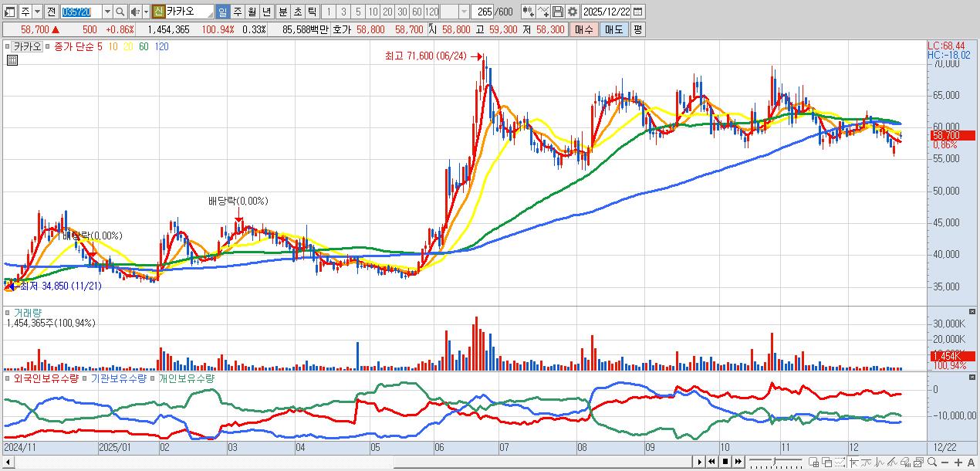This screenshot has width=980, height=471.
Task: Click the 265 bar count input field
Action: pos(483,12)
